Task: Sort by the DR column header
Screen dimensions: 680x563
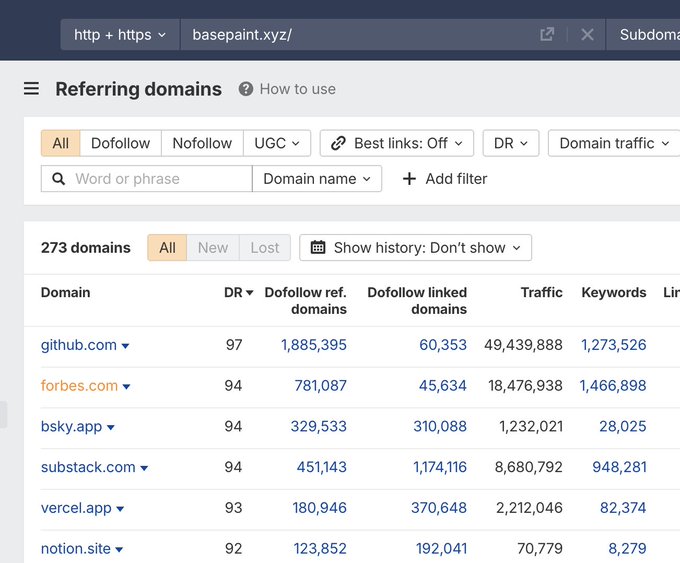Action: pyautogui.click(x=239, y=292)
